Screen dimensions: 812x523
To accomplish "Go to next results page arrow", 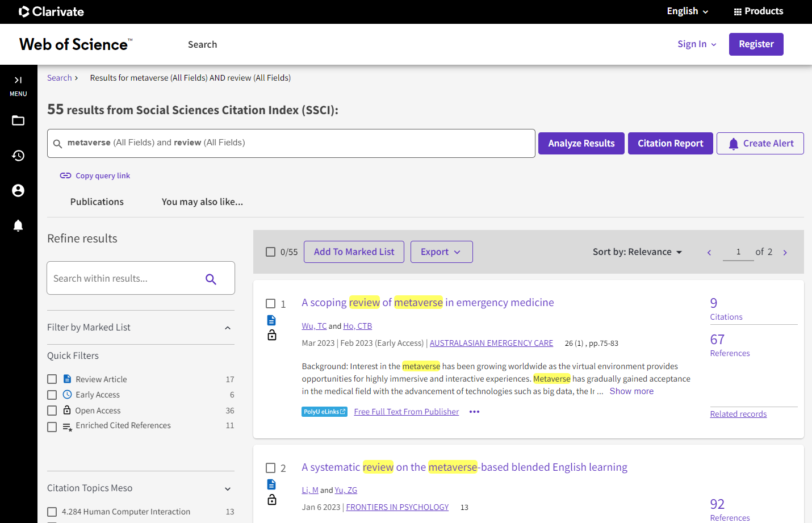I will 785,253.
